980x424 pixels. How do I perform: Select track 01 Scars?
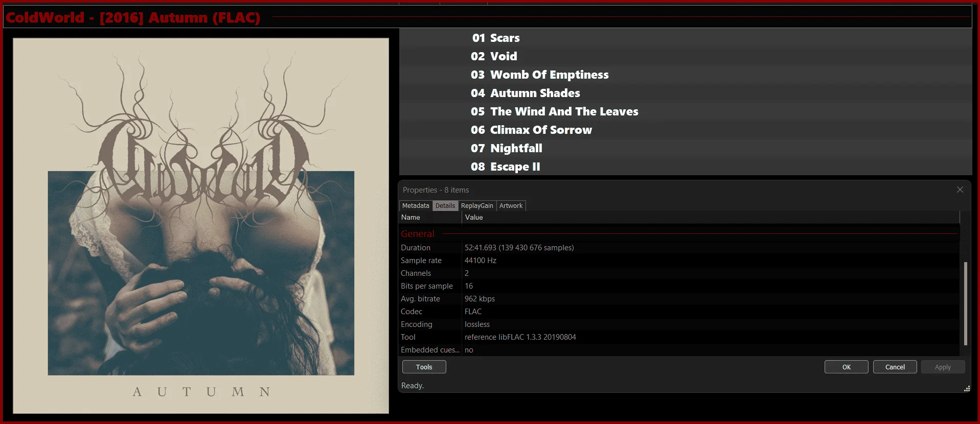pos(686,38)
